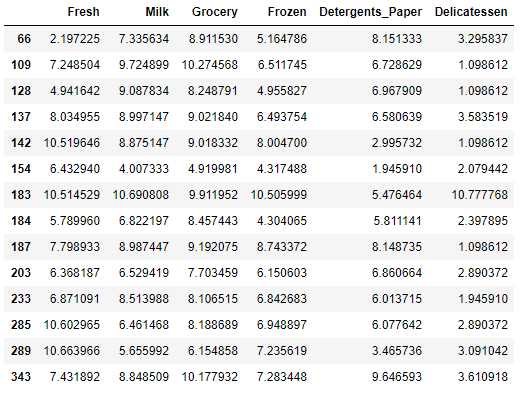This screenshot has height=396, width=521.
Task: Select row index 187
Action: click(21, 247)
